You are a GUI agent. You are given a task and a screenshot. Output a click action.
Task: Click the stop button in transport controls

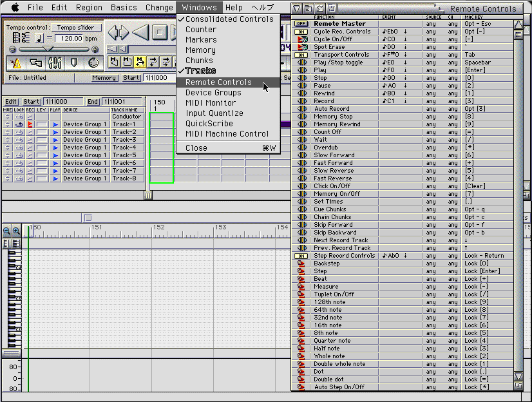[159, 32]
